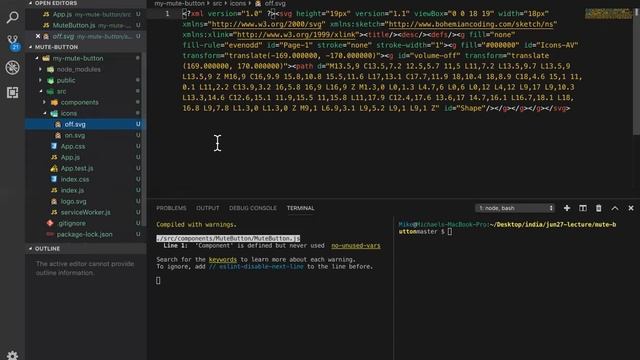Click the editor vertical scrollbar
Image resolution: width=640 pixels, height=360 pixels.
coord(636,71)
